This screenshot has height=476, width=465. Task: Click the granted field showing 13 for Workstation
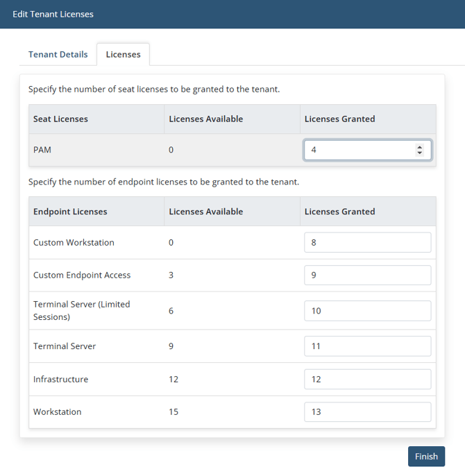coord(367,412)
